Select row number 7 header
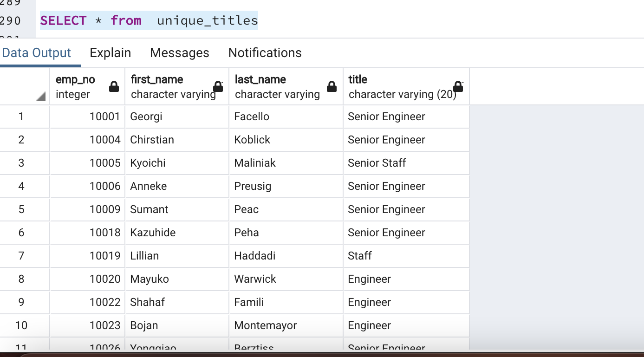 click(x=21, y=256)
